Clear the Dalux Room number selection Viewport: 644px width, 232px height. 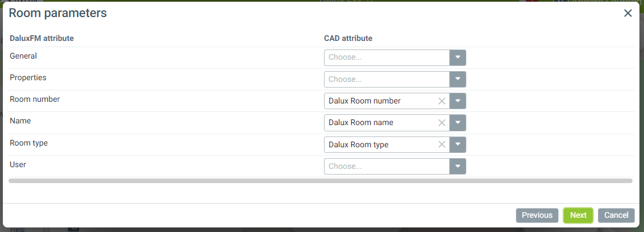441,101
